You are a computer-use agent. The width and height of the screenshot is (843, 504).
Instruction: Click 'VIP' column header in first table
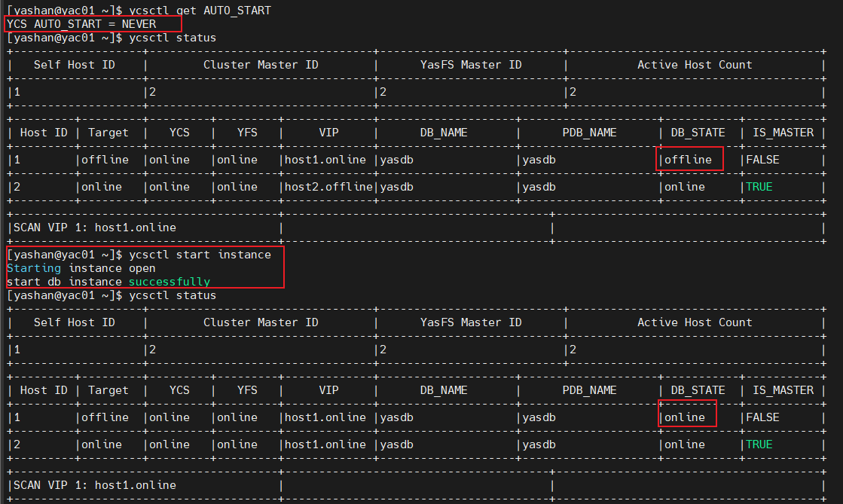[x=328, y=133]
